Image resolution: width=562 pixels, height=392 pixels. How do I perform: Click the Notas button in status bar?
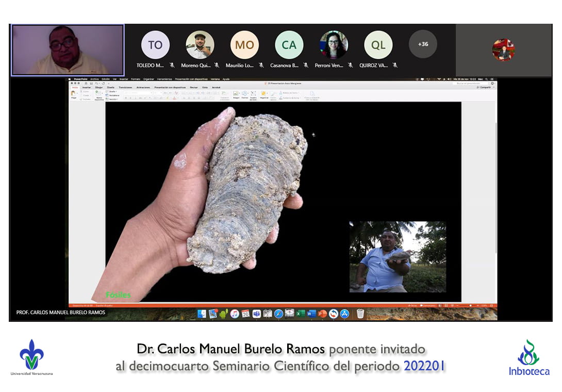(x=412, y=305)
